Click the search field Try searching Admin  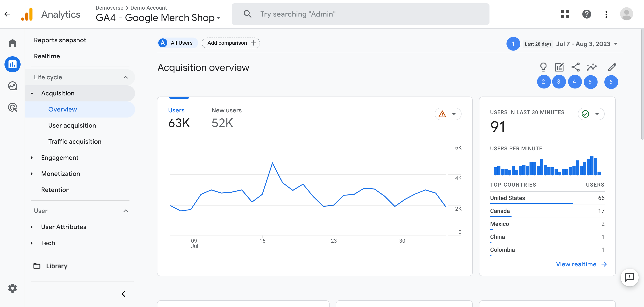coord(360,14)
